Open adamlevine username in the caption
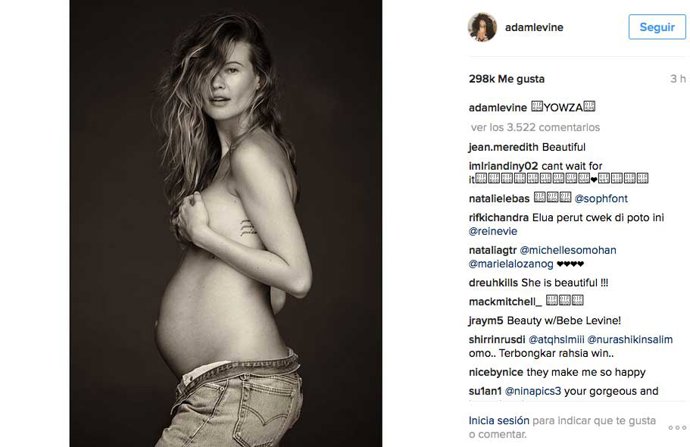 click(498, 108)
